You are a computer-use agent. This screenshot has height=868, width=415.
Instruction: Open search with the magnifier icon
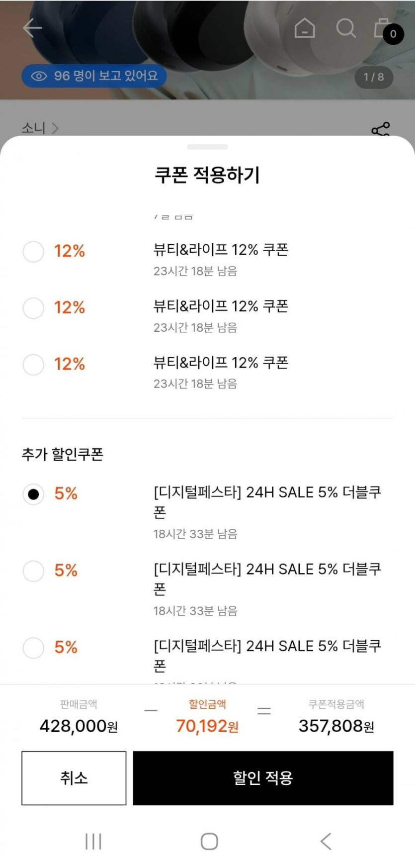tap(345, 28)
